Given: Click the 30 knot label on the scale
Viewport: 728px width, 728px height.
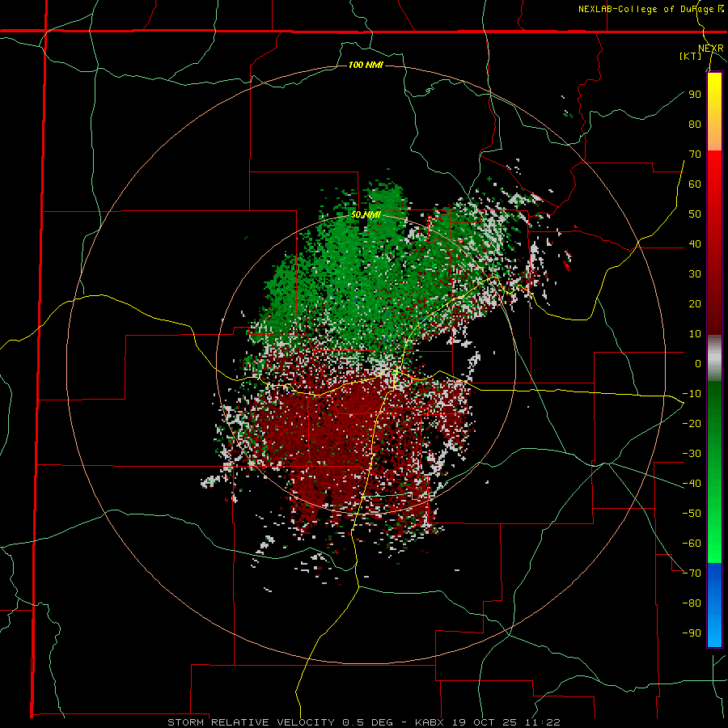Looking at the screenshot, I should coord(695,274).
